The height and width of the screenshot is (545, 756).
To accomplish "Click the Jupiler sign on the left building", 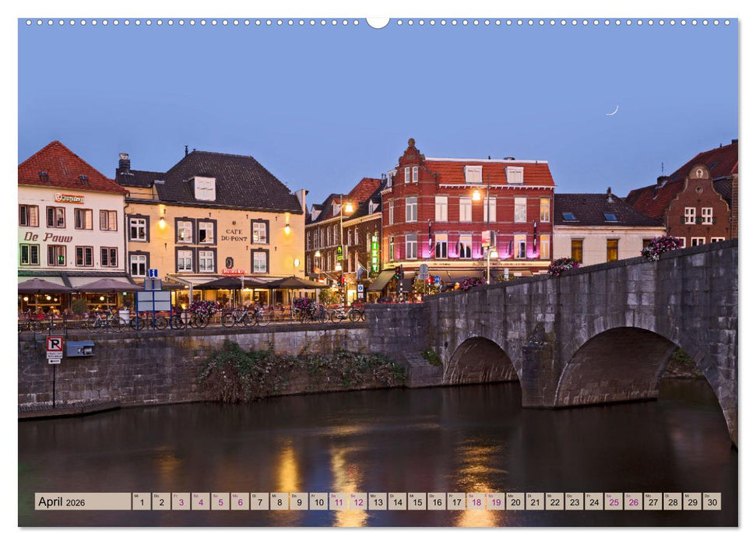I will click(69, 199).
